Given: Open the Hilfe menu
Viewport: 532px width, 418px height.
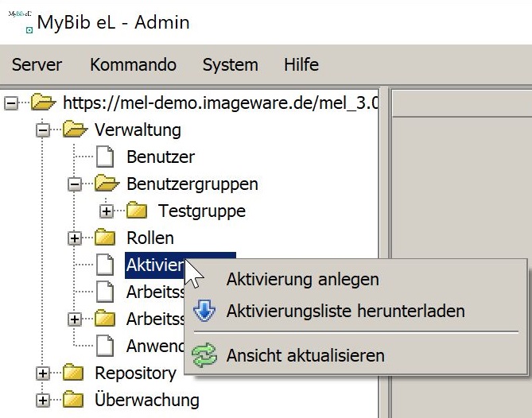Looking at the screenshot, I should tap(301, 64).
